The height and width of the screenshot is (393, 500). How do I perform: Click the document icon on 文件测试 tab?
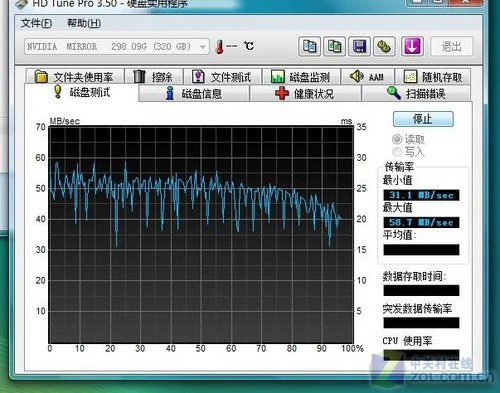click(x=198, y=76)
